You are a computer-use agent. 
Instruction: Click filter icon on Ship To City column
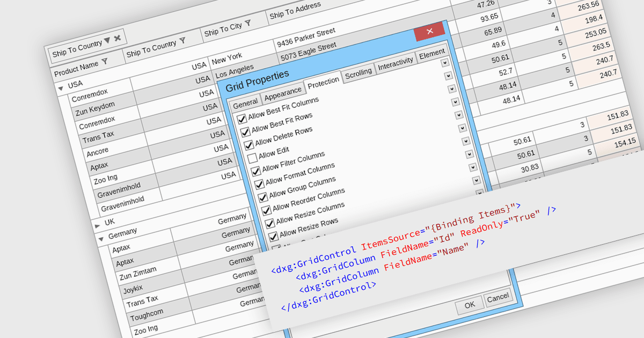pyautogui.click(x=247, y=24)
